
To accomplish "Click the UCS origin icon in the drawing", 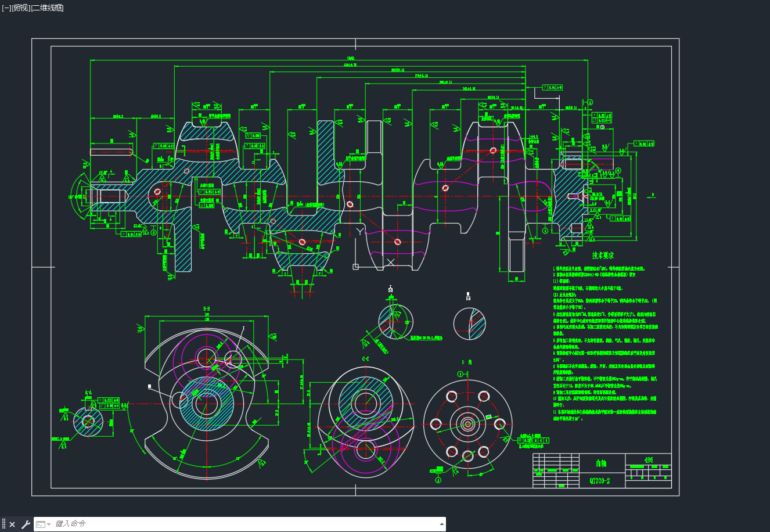I will point(356,267).
